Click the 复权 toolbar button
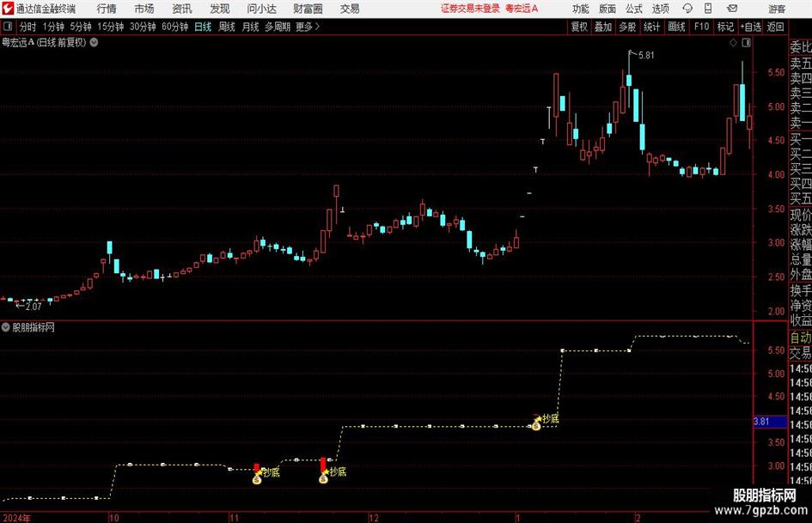This screenshot has width=812, height=523. click(x=579, y=27)
